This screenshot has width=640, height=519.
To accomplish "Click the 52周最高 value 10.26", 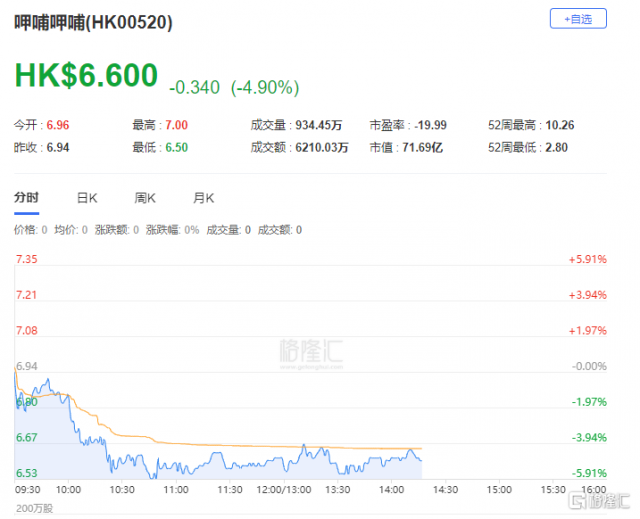I will [560, 125].
